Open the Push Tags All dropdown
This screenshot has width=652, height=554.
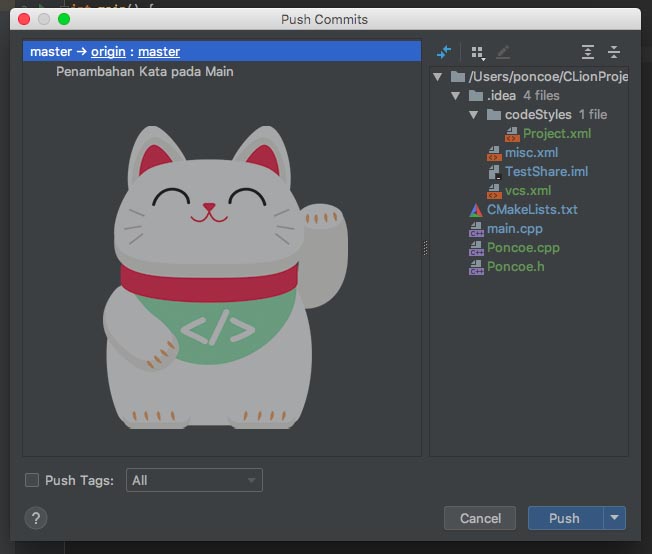click(194, 480)
